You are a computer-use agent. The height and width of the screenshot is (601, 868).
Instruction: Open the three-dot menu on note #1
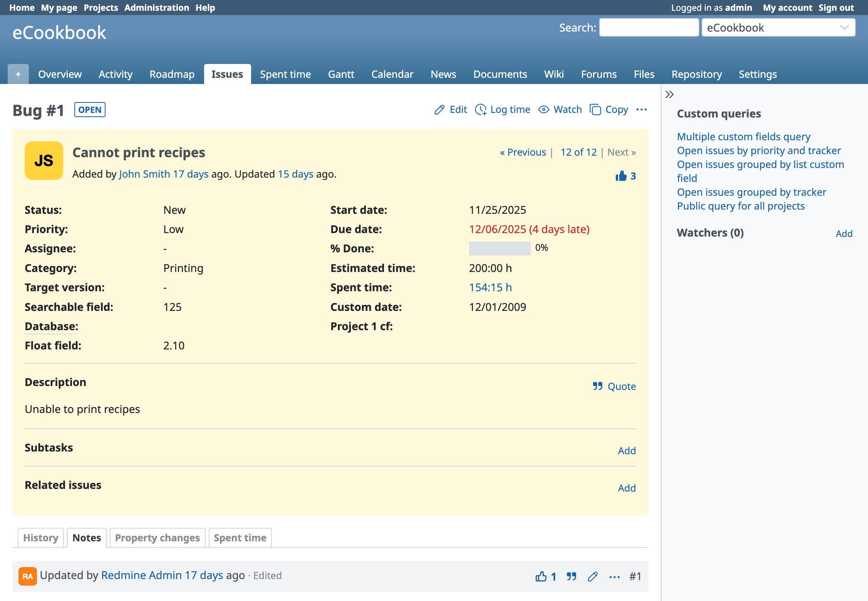615,576
